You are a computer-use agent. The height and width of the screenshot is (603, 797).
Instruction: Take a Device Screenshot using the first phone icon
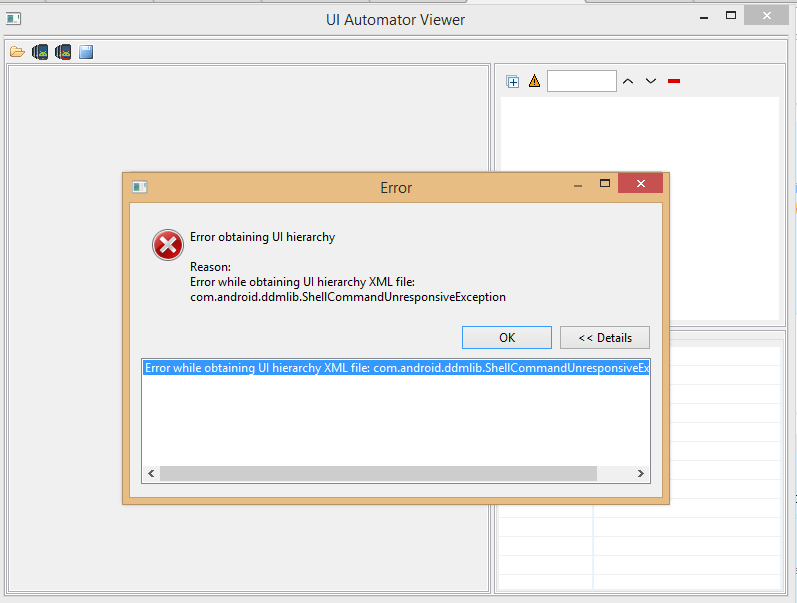40,52
